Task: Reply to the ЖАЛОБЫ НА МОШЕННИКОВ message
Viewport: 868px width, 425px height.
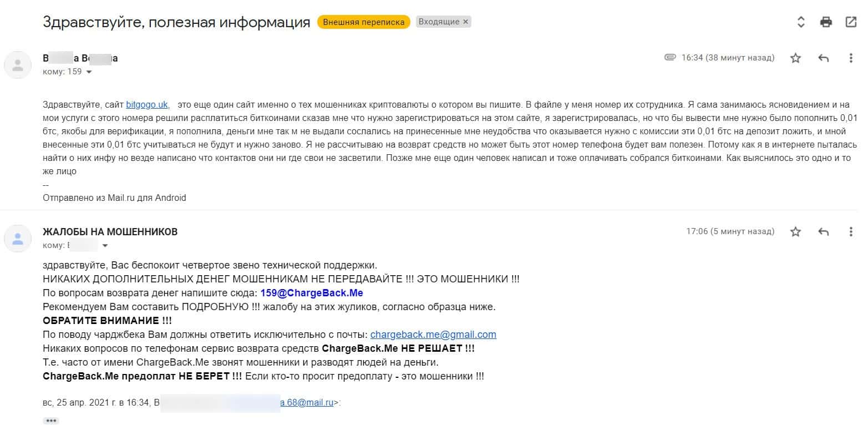Action: pos(824,232)
